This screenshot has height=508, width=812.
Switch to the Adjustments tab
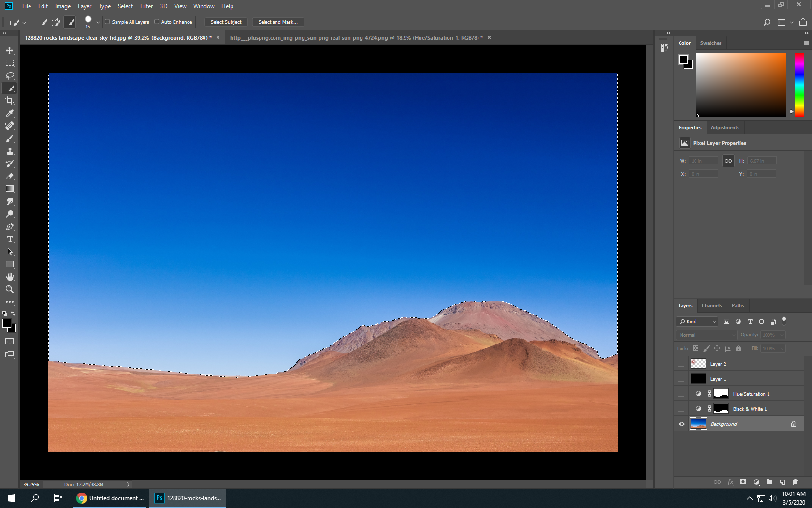[725, 128]
